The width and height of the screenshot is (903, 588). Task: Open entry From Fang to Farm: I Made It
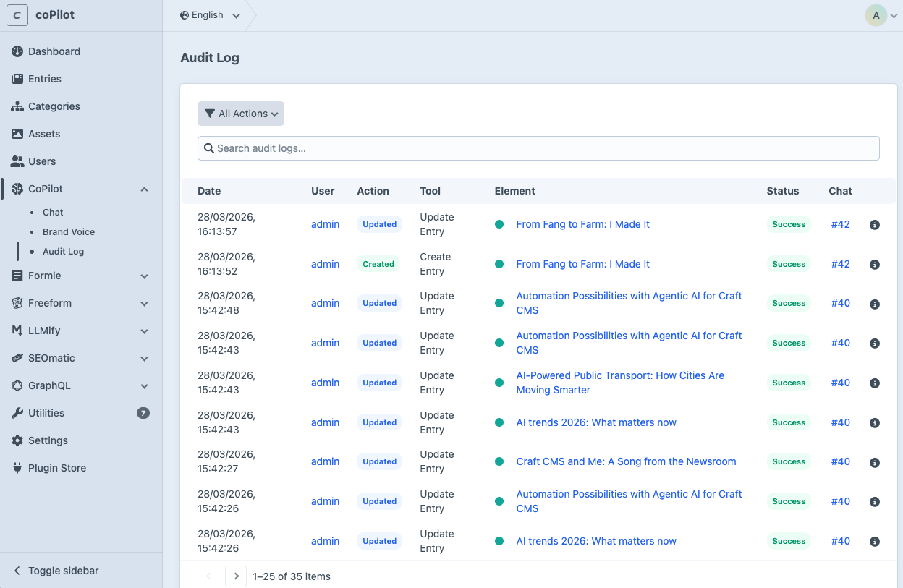582,224
